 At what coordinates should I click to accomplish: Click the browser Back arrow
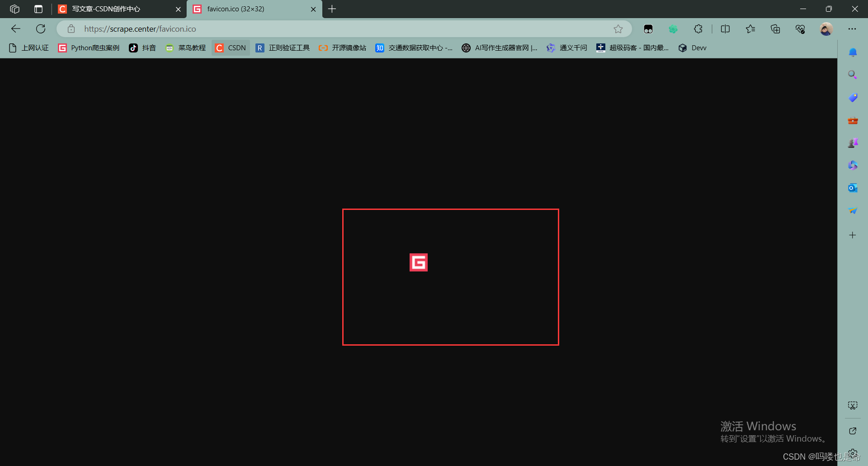click(16, 29)
